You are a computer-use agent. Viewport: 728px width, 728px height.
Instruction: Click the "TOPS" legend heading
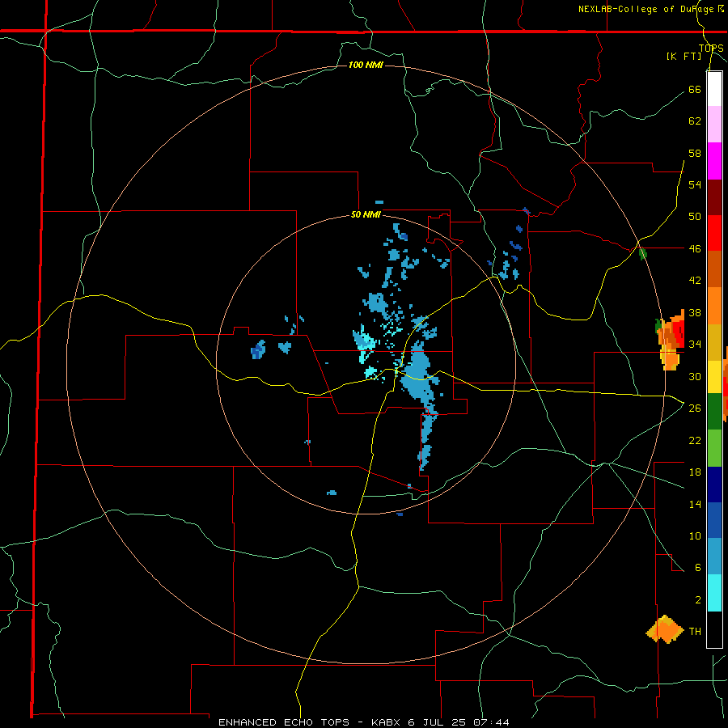711,49
